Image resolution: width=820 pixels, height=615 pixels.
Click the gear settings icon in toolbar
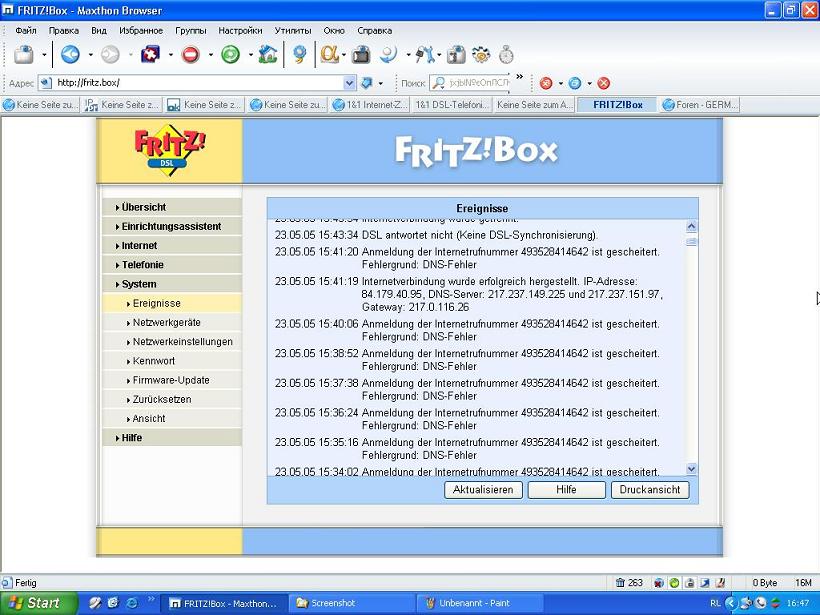[480, 54]
